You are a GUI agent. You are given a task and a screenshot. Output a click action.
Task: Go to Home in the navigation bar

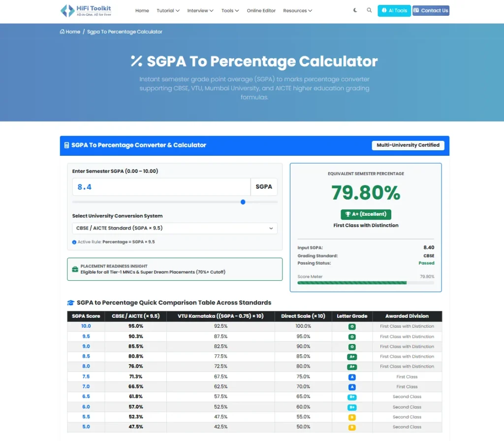point(142,11)
